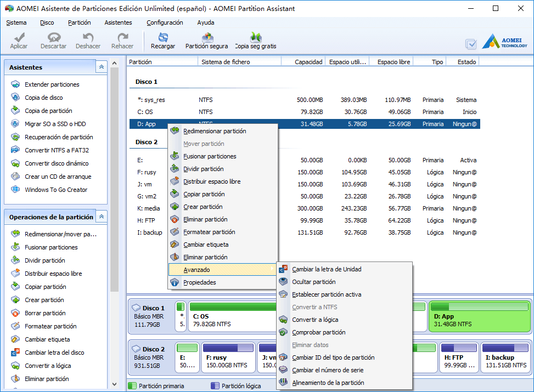534x392 pixels.
Task: Click Cambiar la letra de Unidad
Action: coord(345,269)
